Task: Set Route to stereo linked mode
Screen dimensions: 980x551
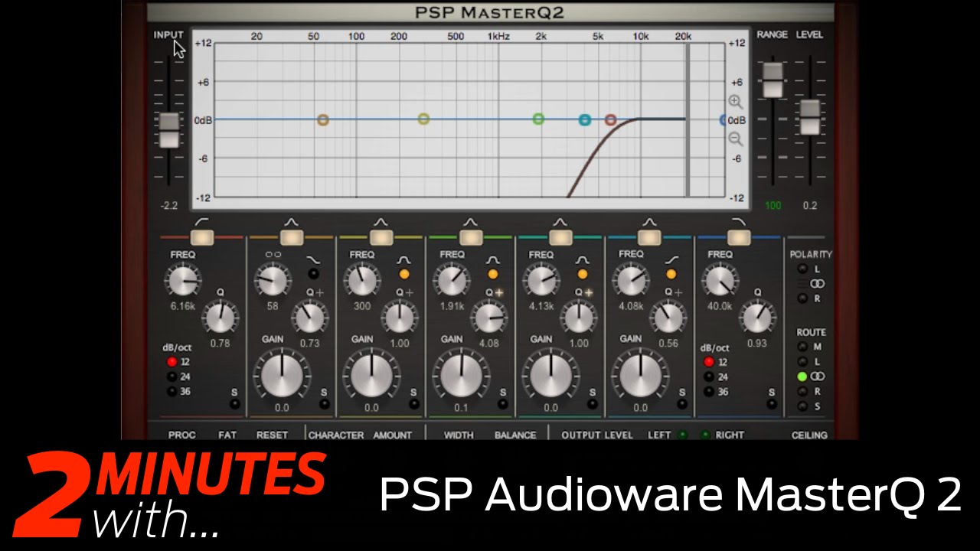Action: (x=802, y=377)
